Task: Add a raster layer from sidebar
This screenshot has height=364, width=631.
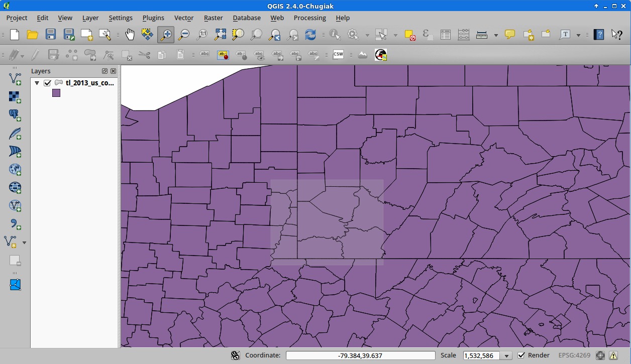Action: coord(15,97)
